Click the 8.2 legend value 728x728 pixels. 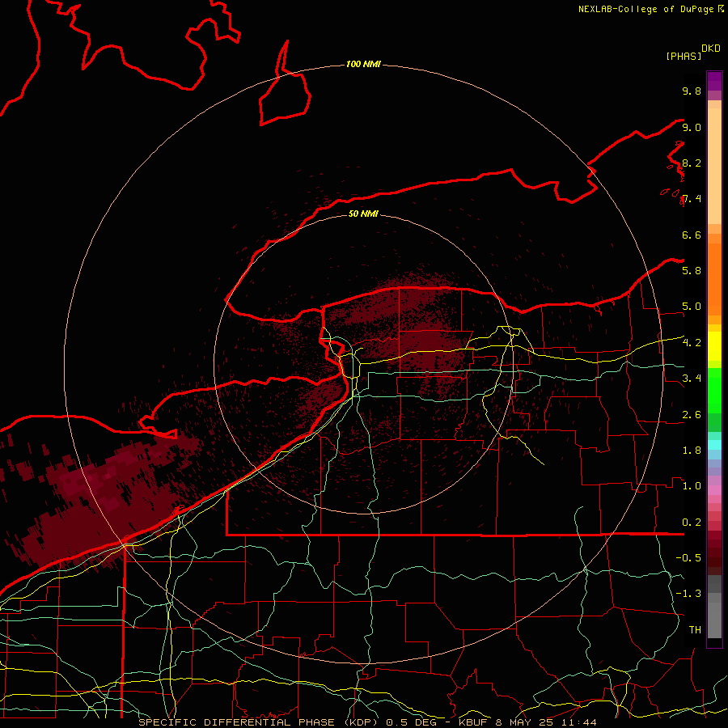(x=692, y=163)
